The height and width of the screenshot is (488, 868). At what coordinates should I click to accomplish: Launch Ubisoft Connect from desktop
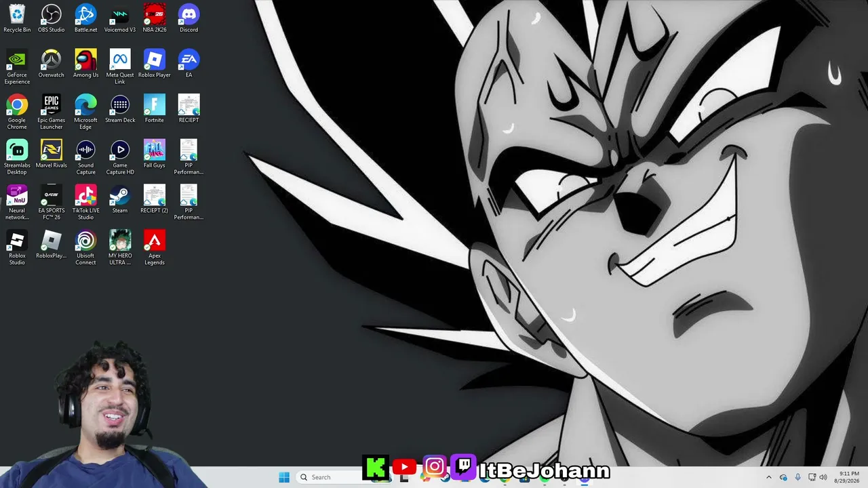85,248
